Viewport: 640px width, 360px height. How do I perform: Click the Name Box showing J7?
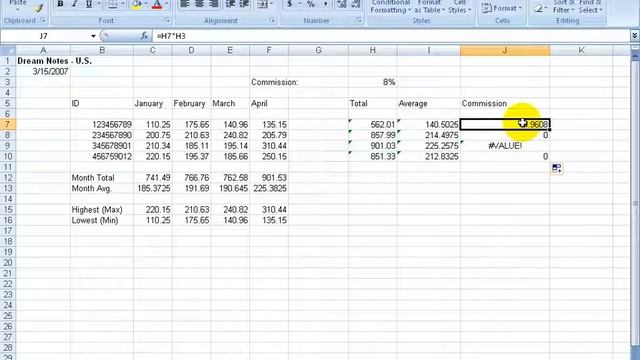click(44, 36)
